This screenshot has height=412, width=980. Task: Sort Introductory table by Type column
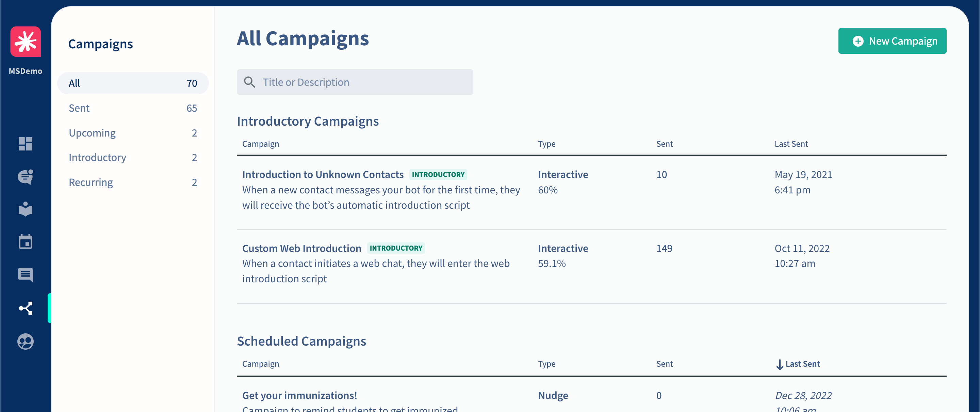tap(546, 144)
